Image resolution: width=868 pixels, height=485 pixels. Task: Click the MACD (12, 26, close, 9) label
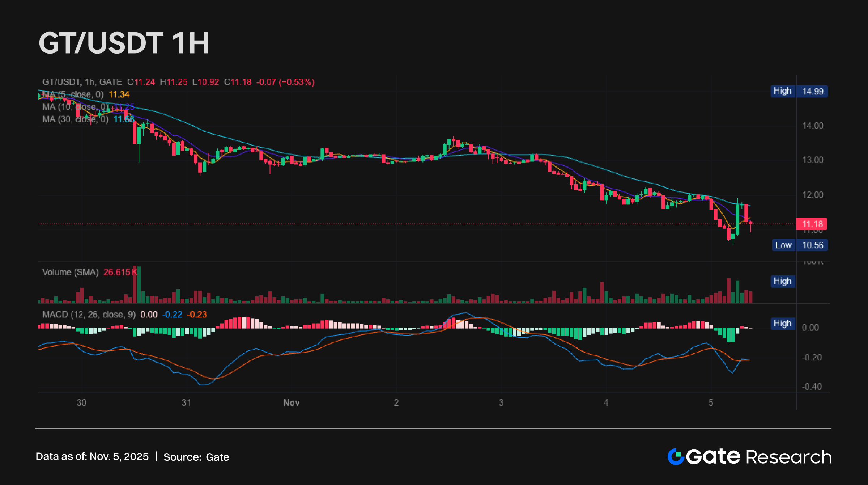pyautogui.click(x=89, y=315)
